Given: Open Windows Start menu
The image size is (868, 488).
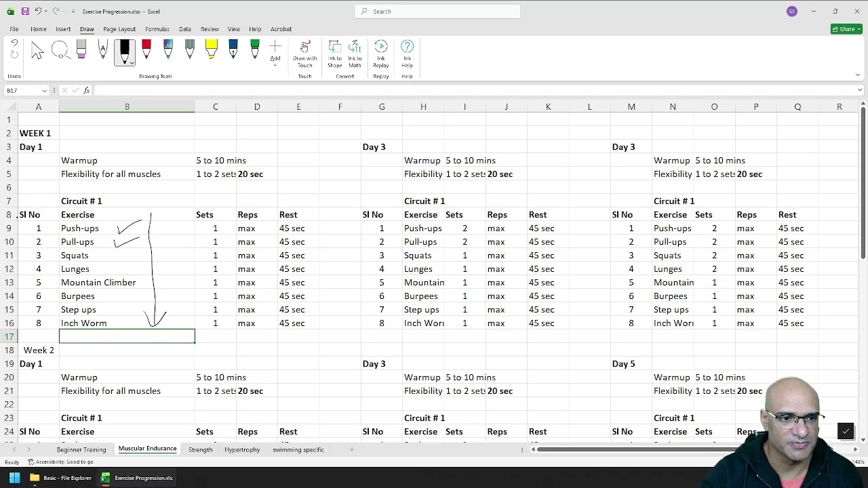Looking at the screenshot, I should (14, 478).
